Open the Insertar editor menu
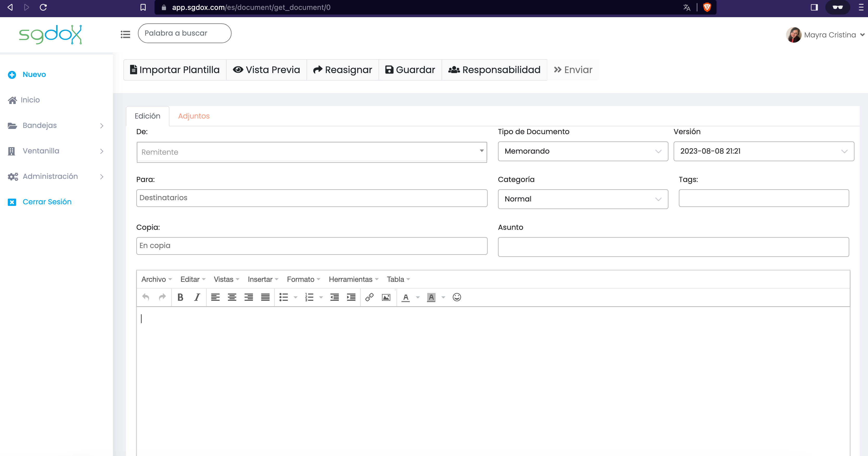The height and width of the screenshot is (456, 868). pyautogui.click(x=263, y=279)
